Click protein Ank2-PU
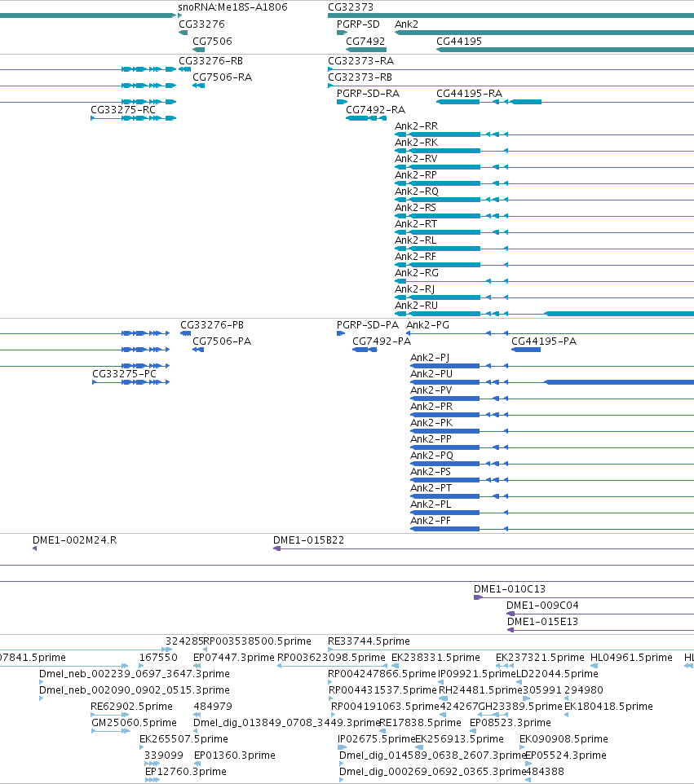 431,373
